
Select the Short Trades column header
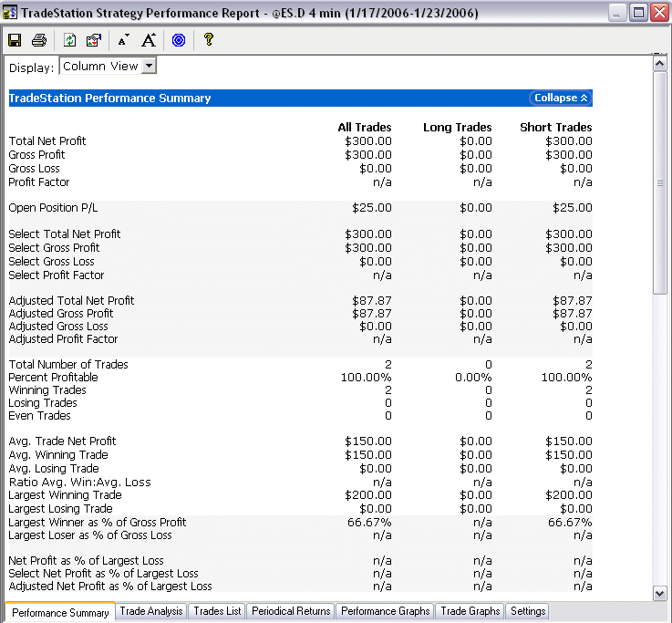[x=556, y=128]
